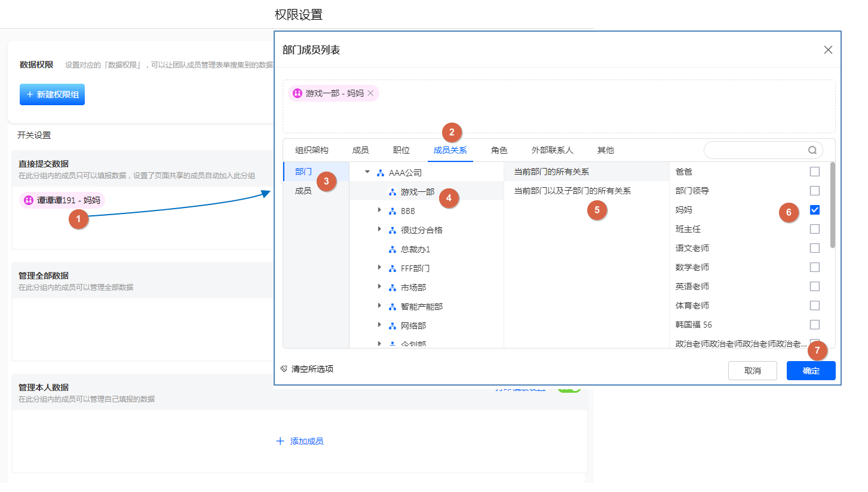
Task: Remove the 游戏一部 - 妈妈 tag
Action: (370, 93)
